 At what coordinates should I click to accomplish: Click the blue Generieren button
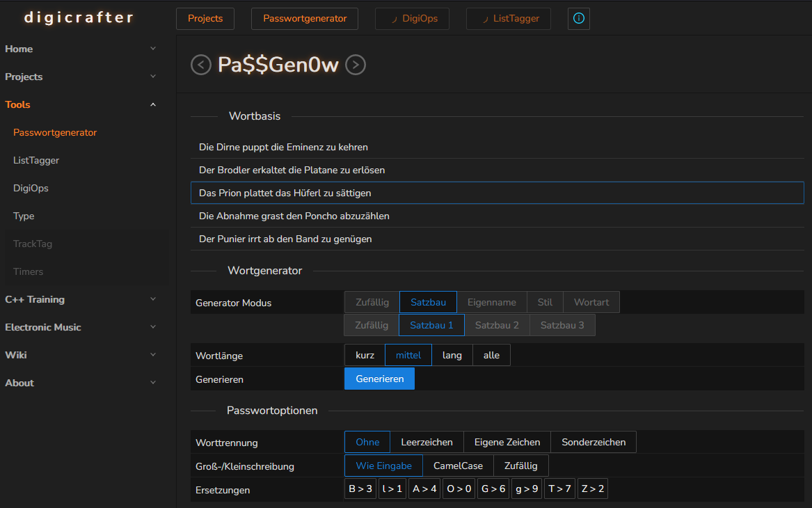[380, 379]
